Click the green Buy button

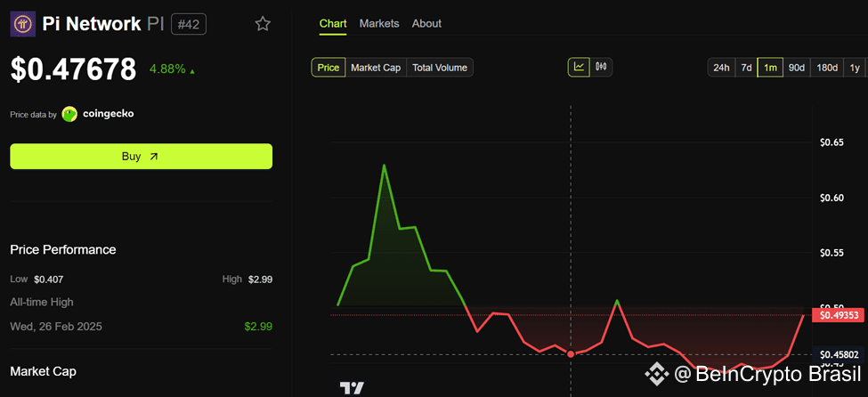[142, 156]
